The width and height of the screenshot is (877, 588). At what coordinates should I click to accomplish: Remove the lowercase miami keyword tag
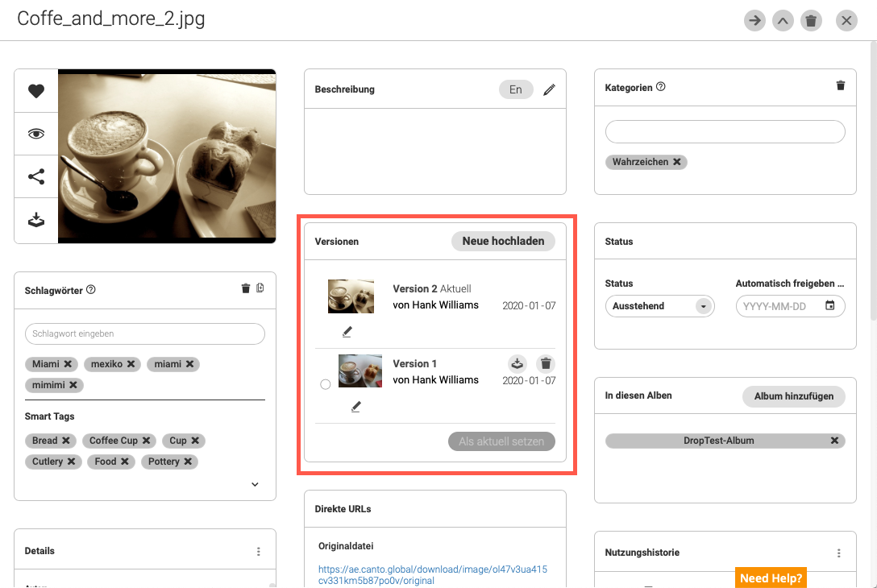pyautogui.click(x=189, y=364)
